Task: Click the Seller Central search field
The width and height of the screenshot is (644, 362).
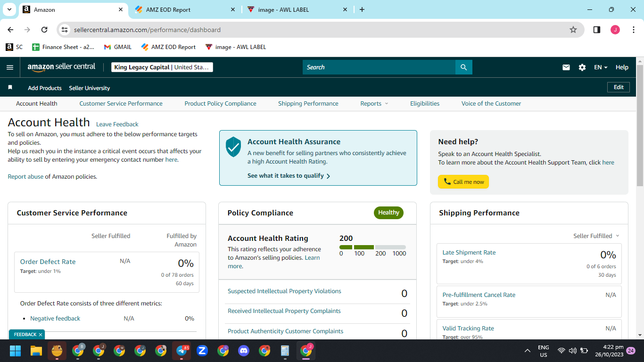Action: point(379,67)
